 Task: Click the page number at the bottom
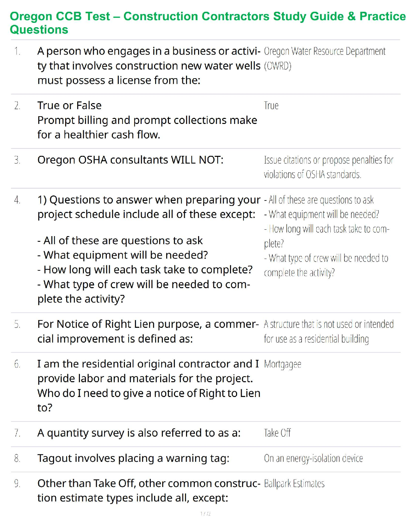(205, 514)
